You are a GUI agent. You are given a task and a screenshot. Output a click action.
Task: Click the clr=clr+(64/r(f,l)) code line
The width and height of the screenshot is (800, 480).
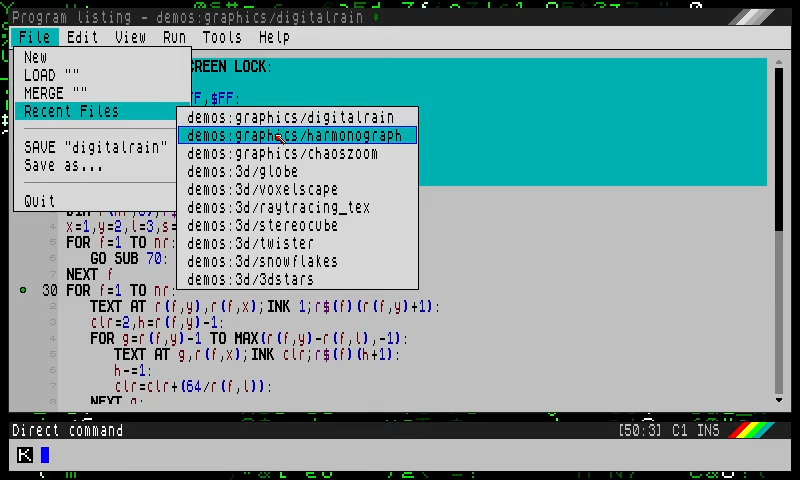193,386
